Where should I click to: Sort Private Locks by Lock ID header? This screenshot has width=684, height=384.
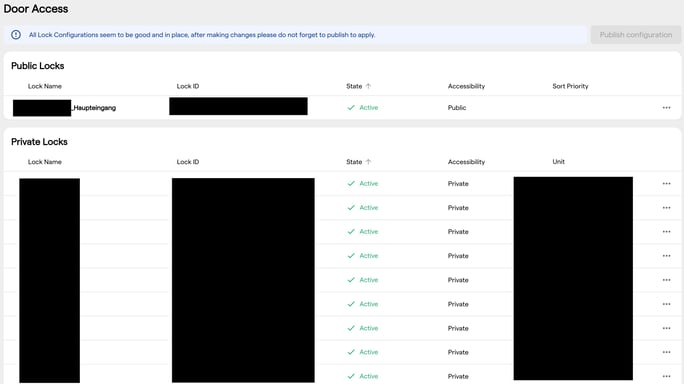(188, 161)
